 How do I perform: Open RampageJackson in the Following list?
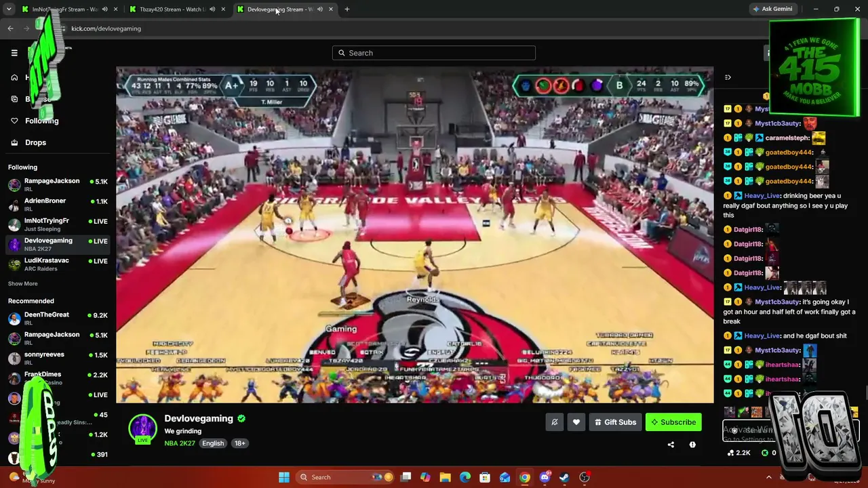[58, 185]
